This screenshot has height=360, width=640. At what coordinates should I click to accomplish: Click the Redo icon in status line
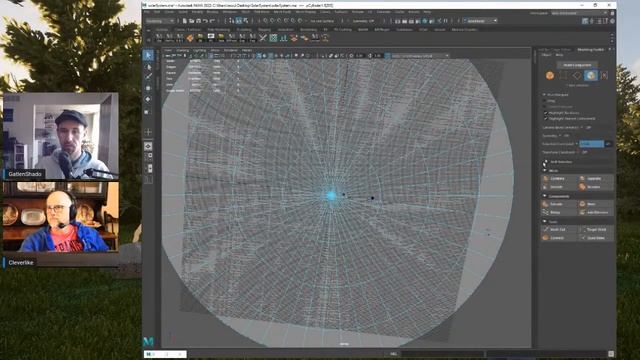click(x=212, y=21)
